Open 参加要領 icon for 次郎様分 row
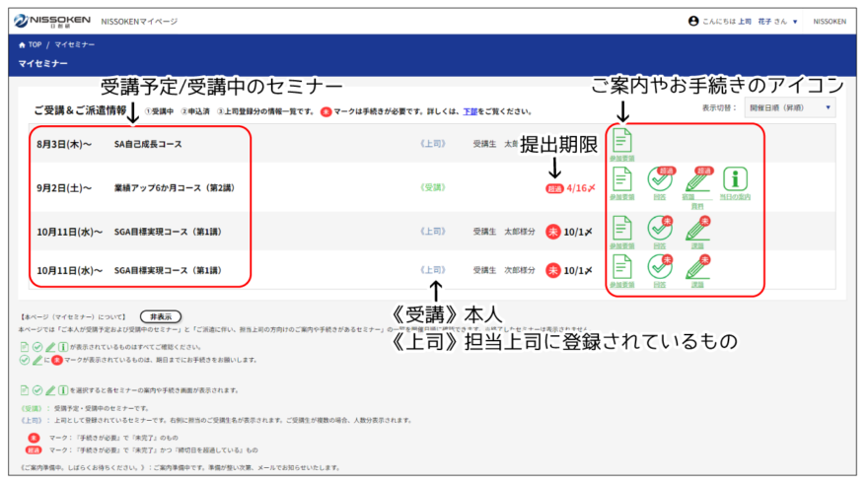 pos(621,267)
